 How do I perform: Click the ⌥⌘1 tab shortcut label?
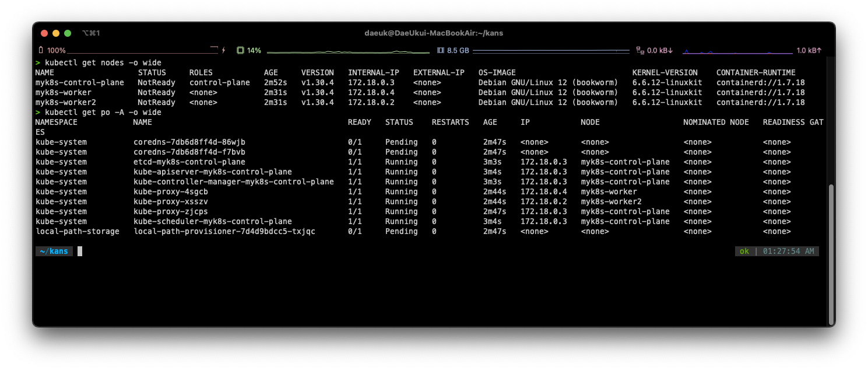[91, 33]
